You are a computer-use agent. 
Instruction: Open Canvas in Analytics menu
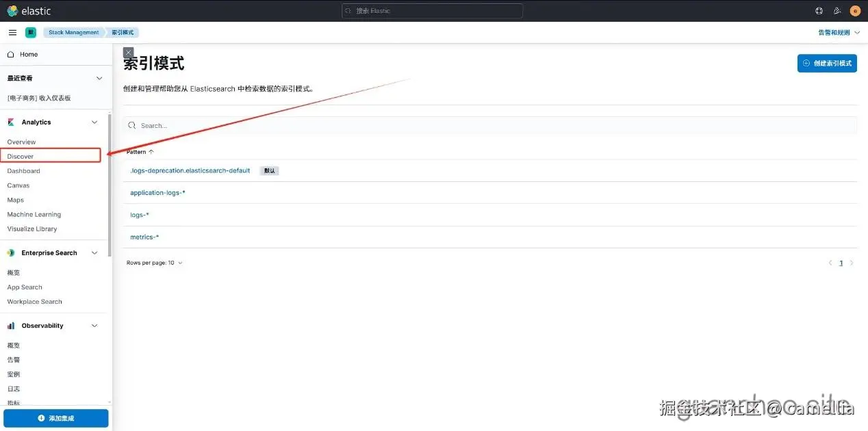(18, 185)
